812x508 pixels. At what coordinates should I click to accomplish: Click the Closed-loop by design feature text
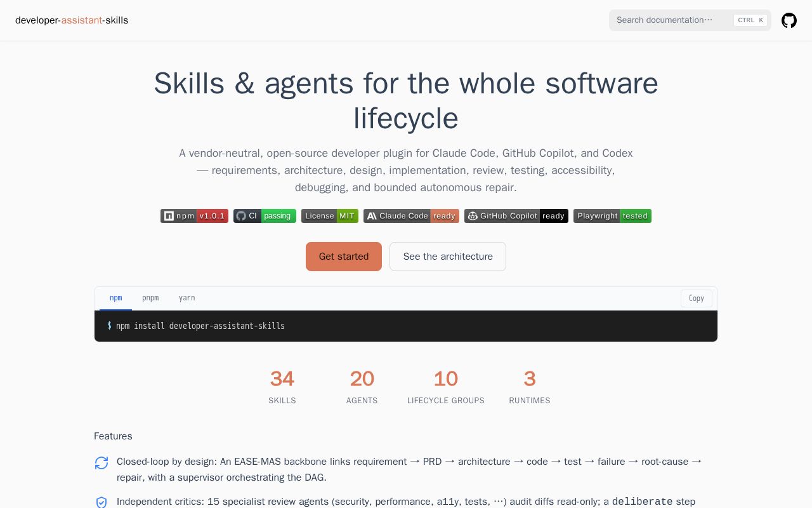[410, 469]
